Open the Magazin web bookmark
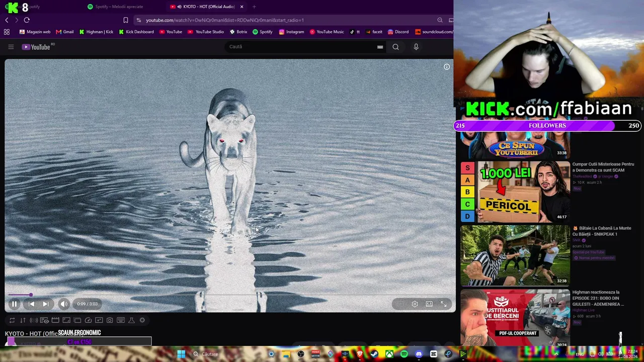644x362 pixels. [35, 32]
